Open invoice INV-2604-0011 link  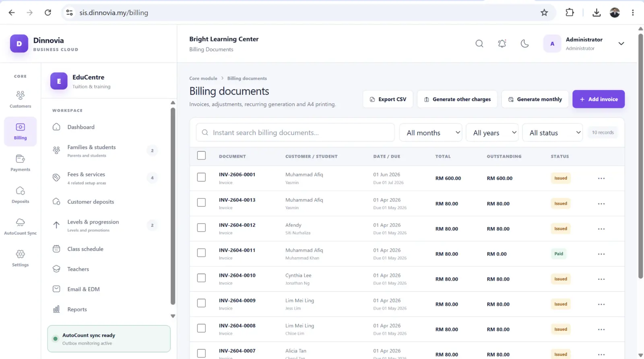point(237,250)
